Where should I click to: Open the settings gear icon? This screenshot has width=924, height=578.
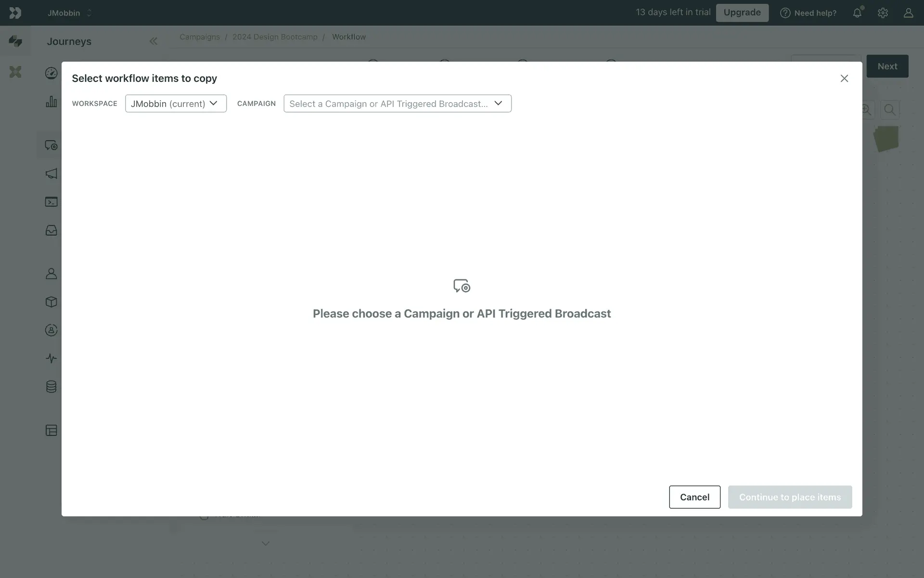883,13
